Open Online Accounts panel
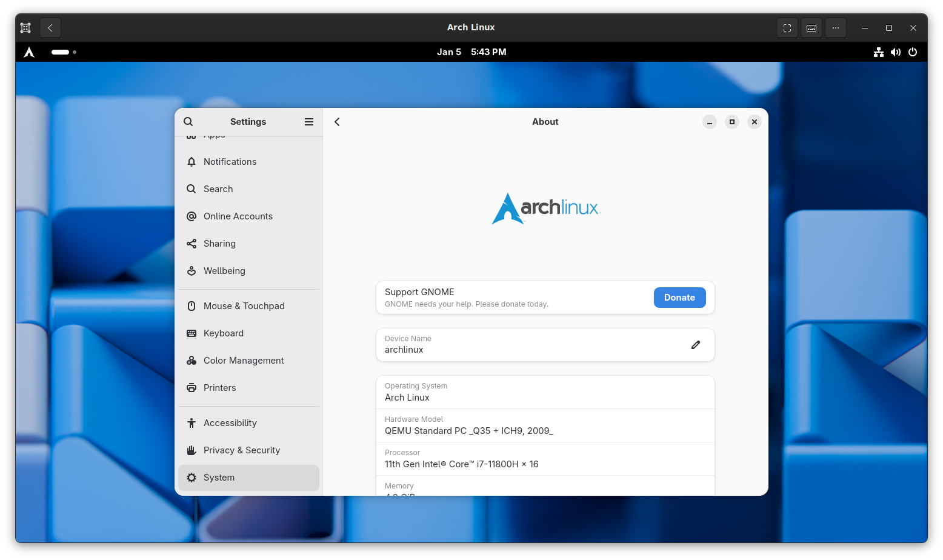The height and width of the screenshot is (560, 943). (238, 216)
